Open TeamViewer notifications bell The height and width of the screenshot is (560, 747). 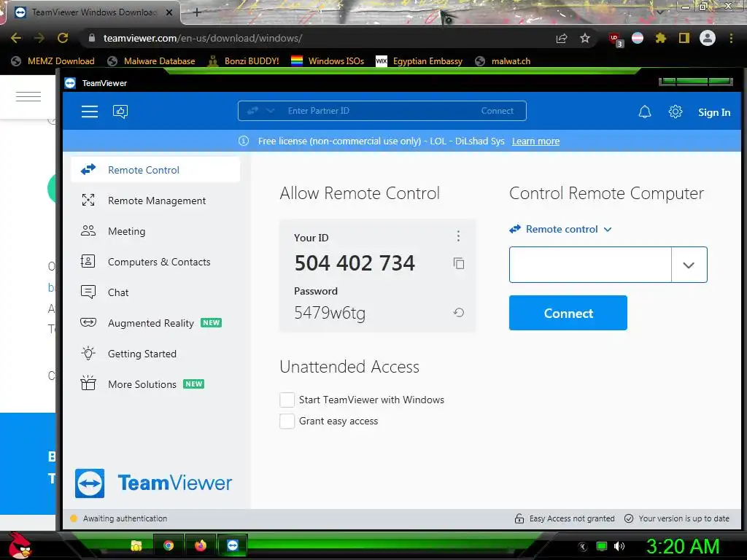[x=645, y=112]
